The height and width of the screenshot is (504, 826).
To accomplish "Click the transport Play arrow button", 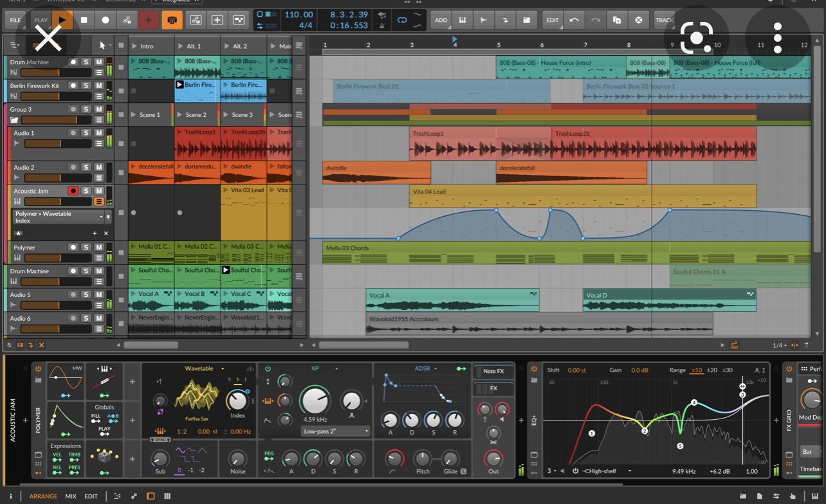I will tap(62, 20).
